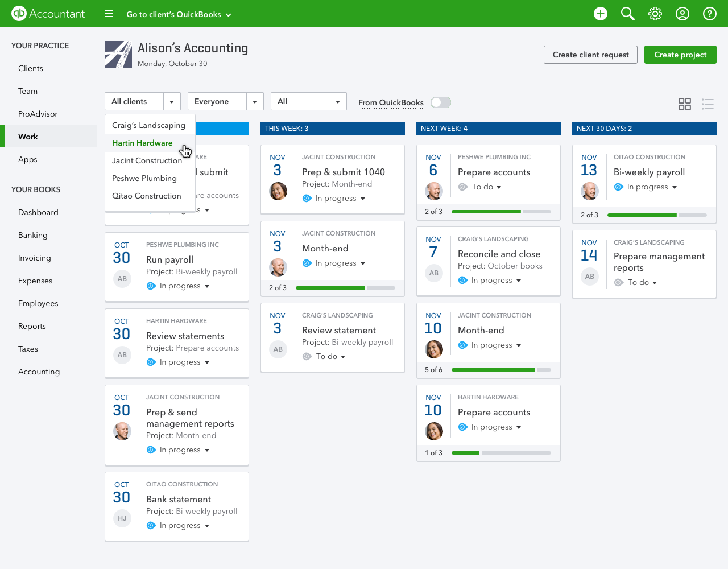Select Peshwe Plumbing from client list
This screenshot has height=569, width=728.
(150, 178)
